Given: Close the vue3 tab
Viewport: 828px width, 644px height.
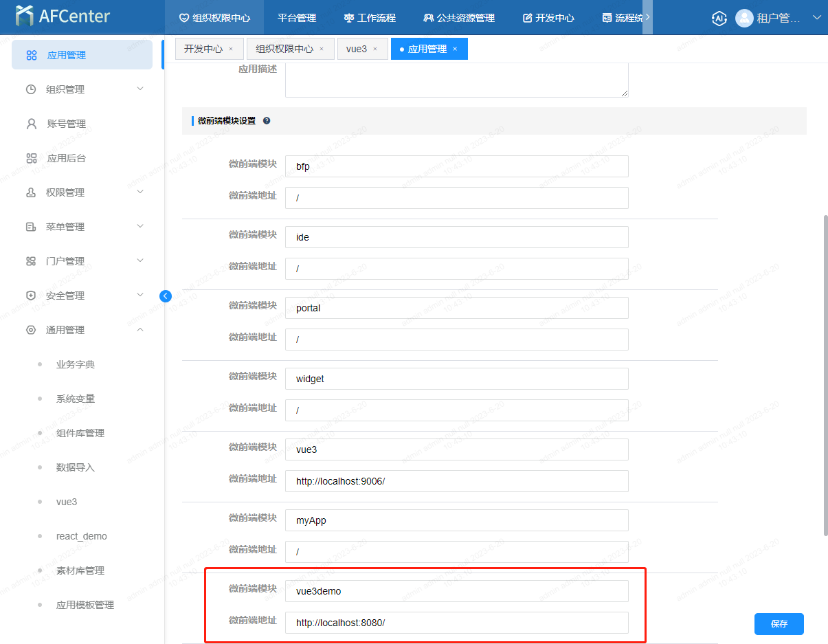Looking at the screenshot, I should coord(375,49).
